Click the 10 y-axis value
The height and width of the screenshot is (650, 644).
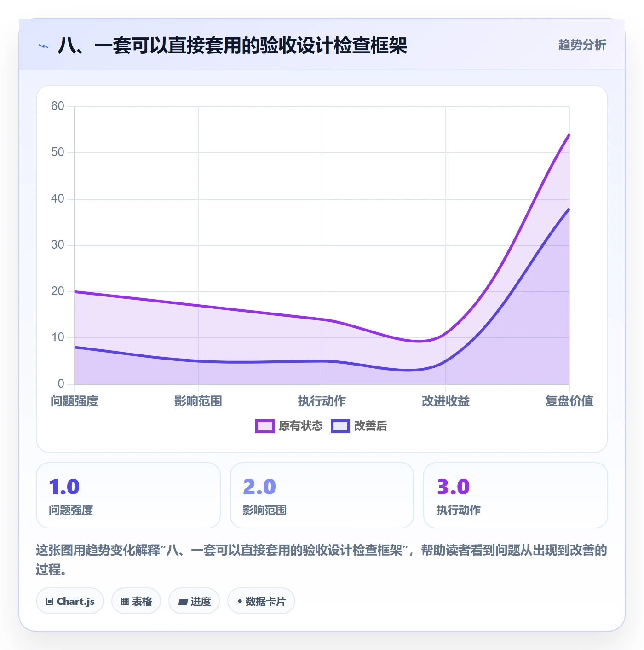pos(57,337)
